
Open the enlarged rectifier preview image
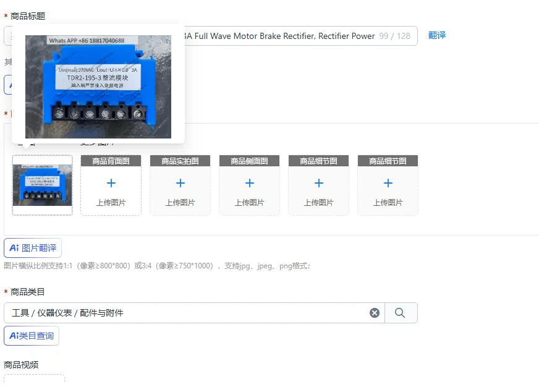click(x=98, y=87)
